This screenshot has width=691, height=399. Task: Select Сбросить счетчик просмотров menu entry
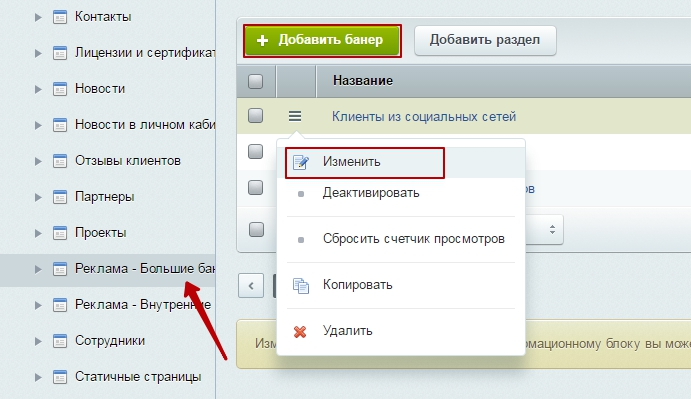click(x=401, y=239)
